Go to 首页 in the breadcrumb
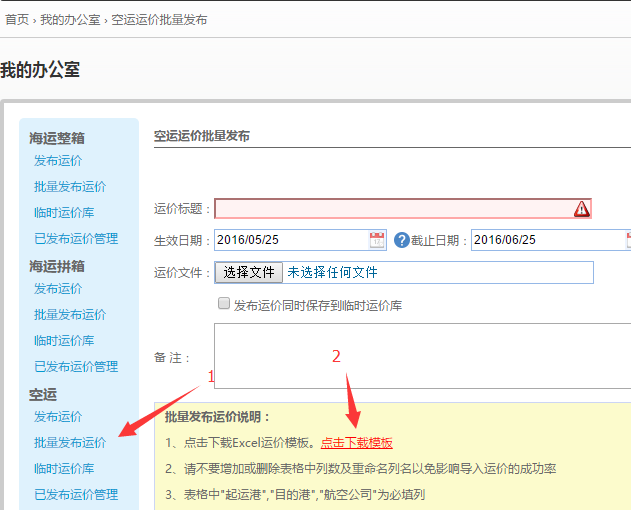The width and height of the screenshot is (631, 510). pos(17,19)
